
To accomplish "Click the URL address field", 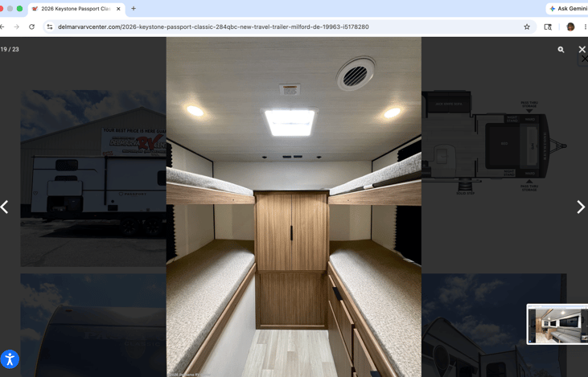I will [x=213, y=27].
